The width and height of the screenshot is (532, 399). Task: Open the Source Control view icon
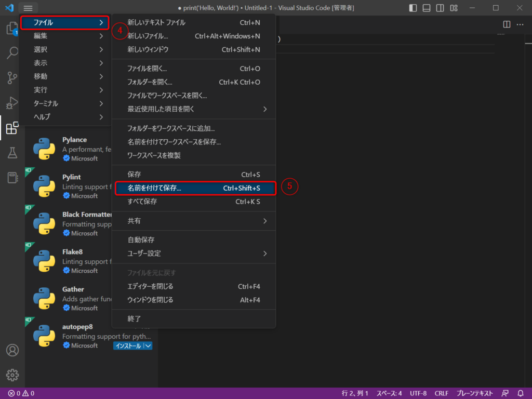(12, 78)
